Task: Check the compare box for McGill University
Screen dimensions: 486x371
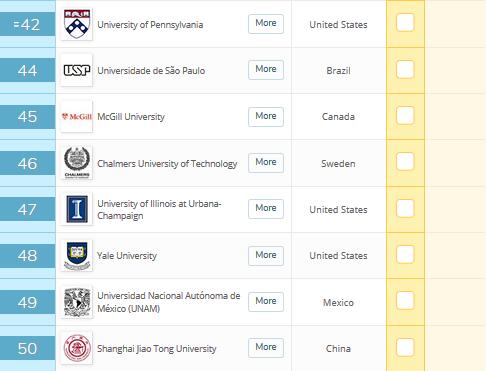Action: pos(405,115)
